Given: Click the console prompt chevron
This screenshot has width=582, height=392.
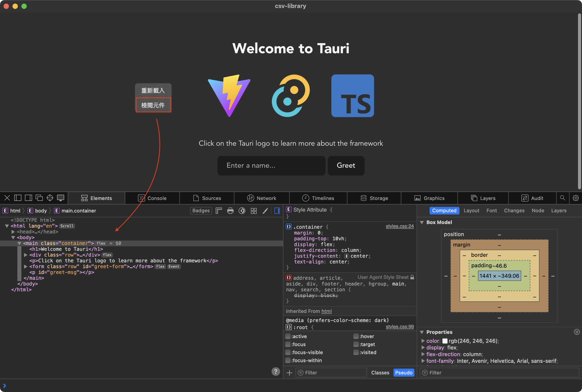Looking at the screenshot, I should (x=4, y=386).
